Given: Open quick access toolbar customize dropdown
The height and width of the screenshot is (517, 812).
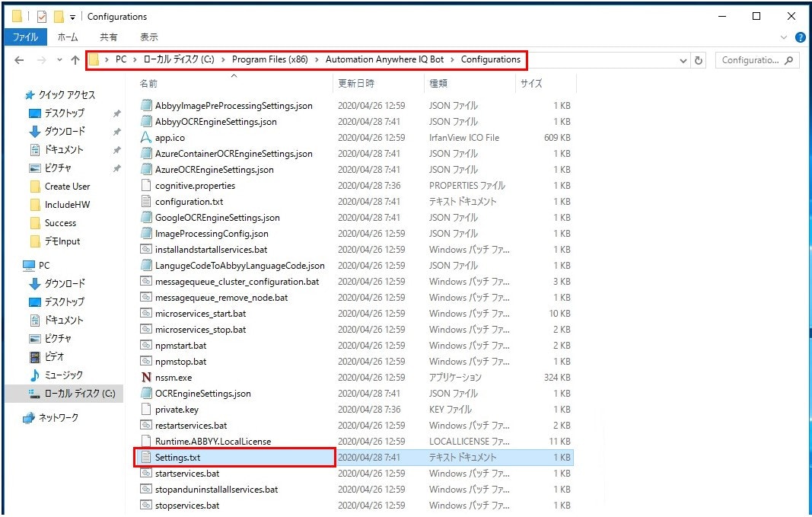Looking at the screenshot, I should [x=72, y=17].
